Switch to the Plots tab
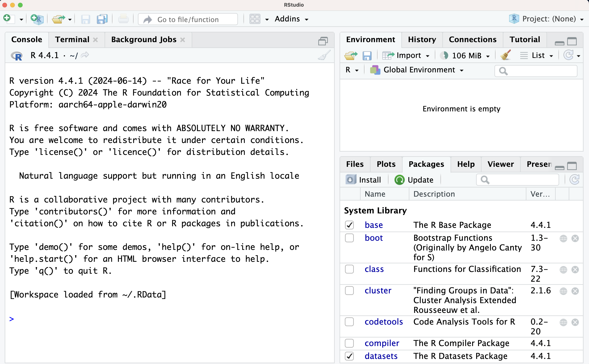Viewport: 589px width, 364px height. point(386,164)
